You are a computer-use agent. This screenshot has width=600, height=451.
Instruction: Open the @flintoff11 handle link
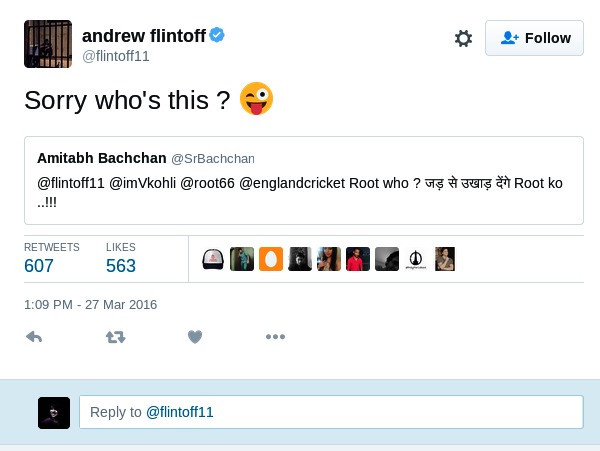click(x=115, y=56)
